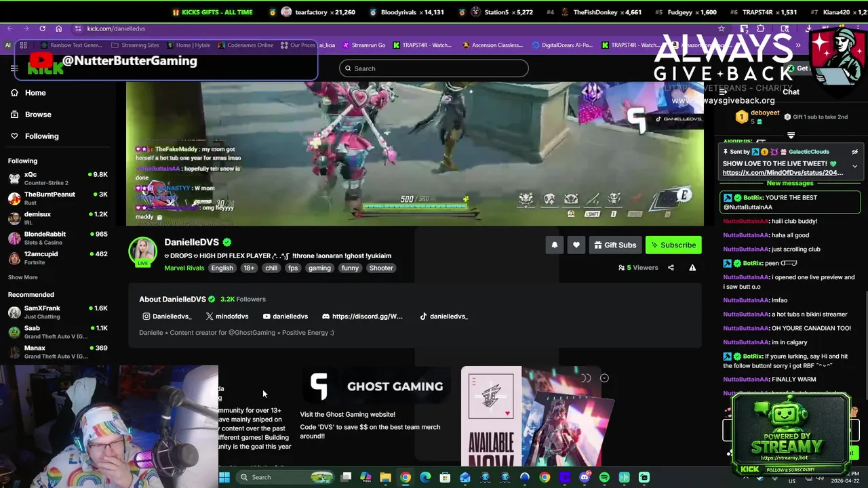868x488 pixels.
Task: Open the X mindofdvs link
Action: click(227, 317)
